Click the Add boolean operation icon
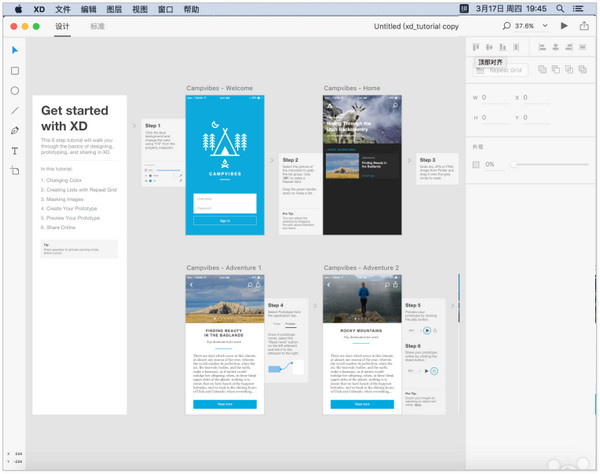600x474 pixels. coord(542,69)
